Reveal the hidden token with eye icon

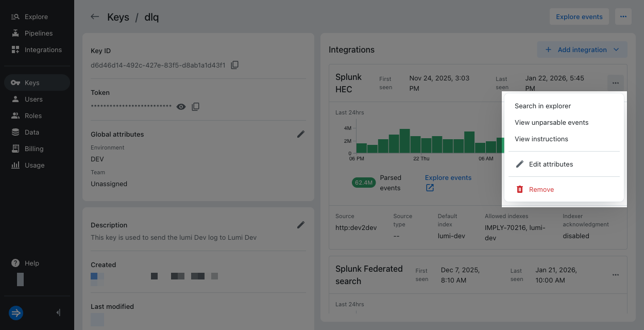(181, 107)
